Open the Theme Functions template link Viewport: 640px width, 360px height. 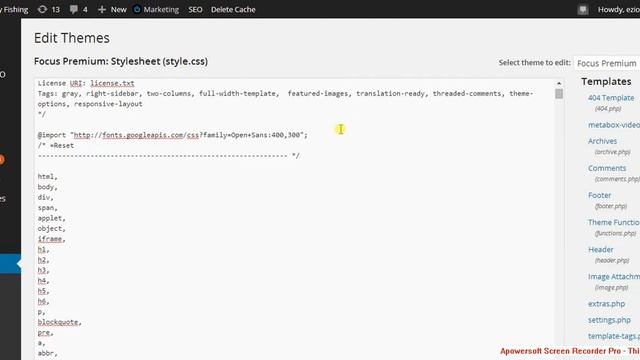(613, 222)
